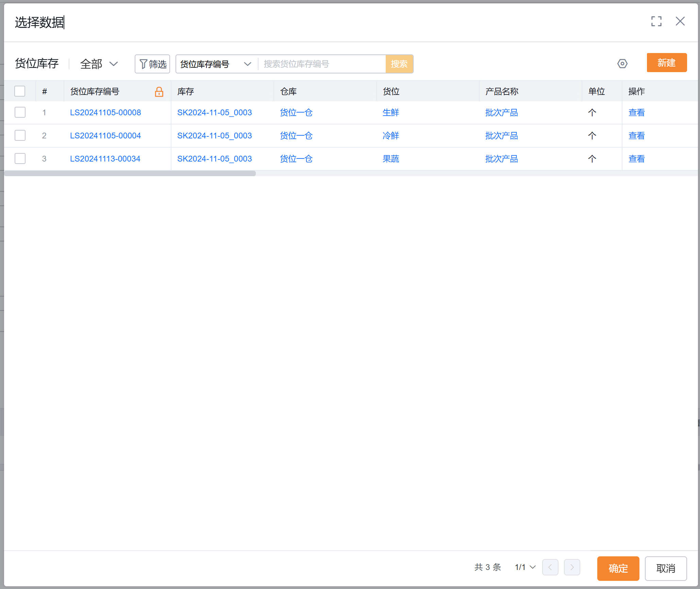
Task: Click unit 个 in row 1
Action: point(592,113)
